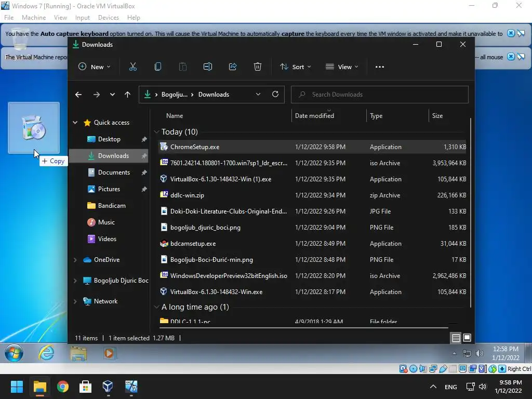The image size is (532, 399).
Task: Select Desktop in Quick access
Action: (x=109, y=139)
